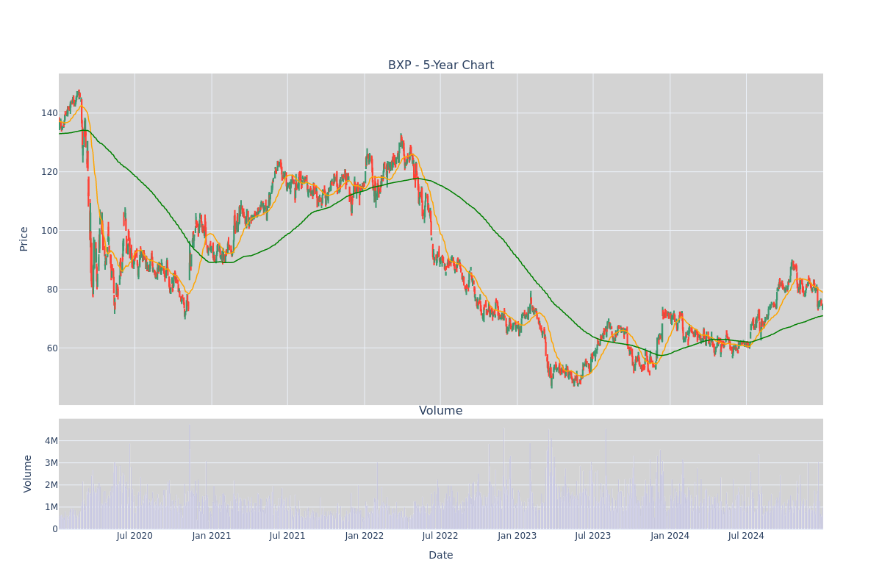The image size is (882, 588).
Task: Click the 60 price tick label
Action: pos(52,348)
